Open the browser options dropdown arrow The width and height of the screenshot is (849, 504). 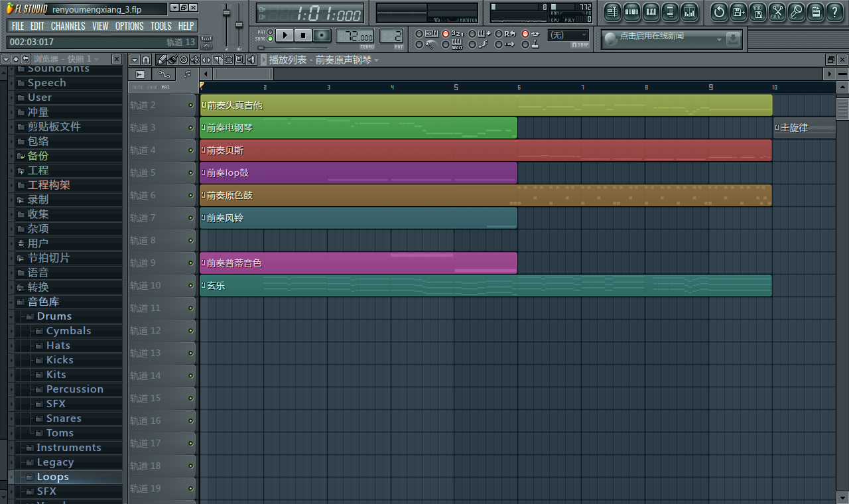6,60
